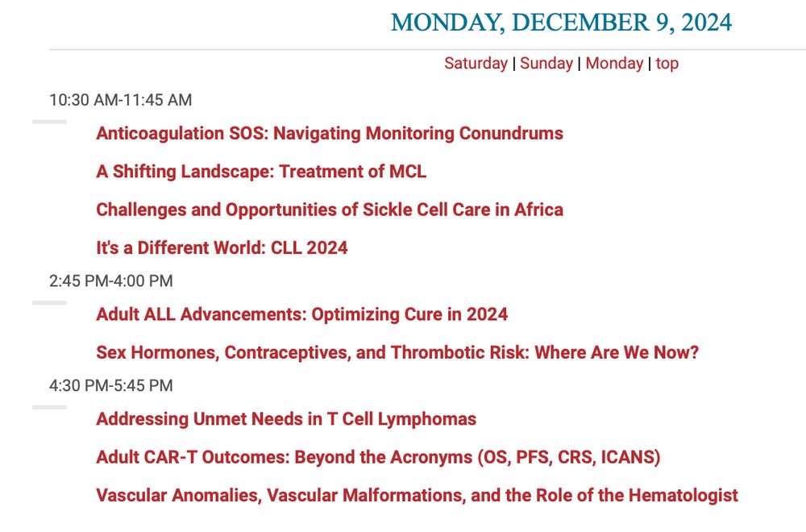
Task: Click the 10:30 AM-11:45 AM time slot label
Action: coord(120,100)
